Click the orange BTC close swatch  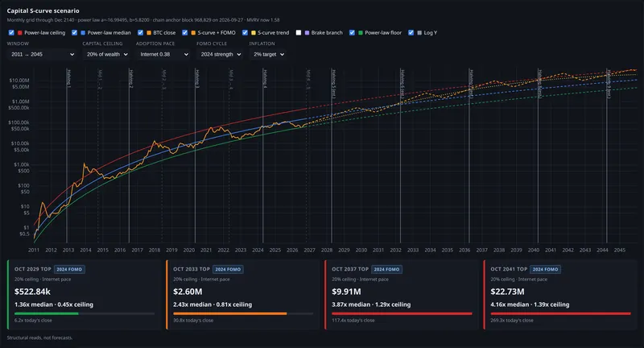(149, 32)
